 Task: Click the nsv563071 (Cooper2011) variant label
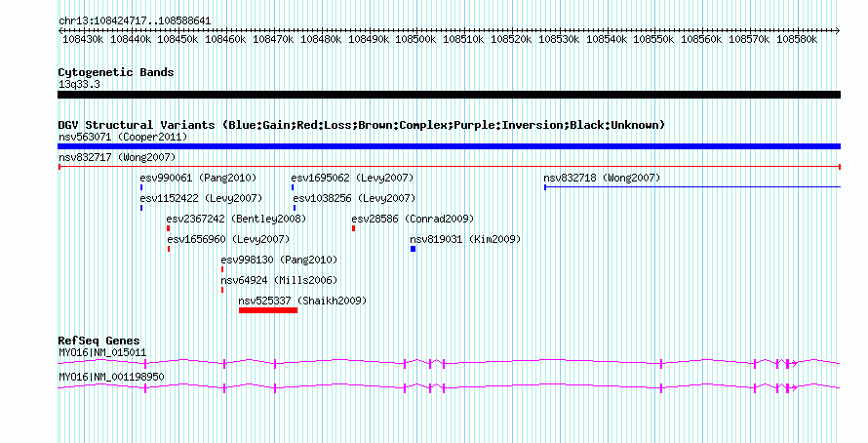123,137
